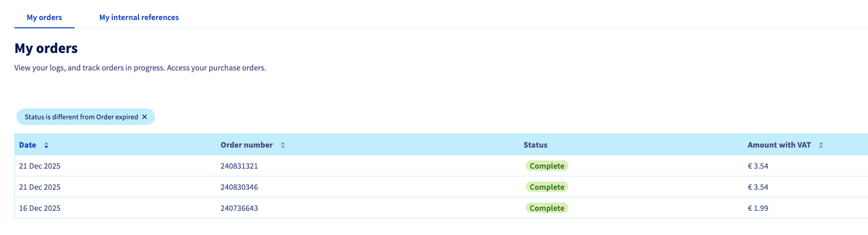Select the My orders tab

(x=44, y=17)
